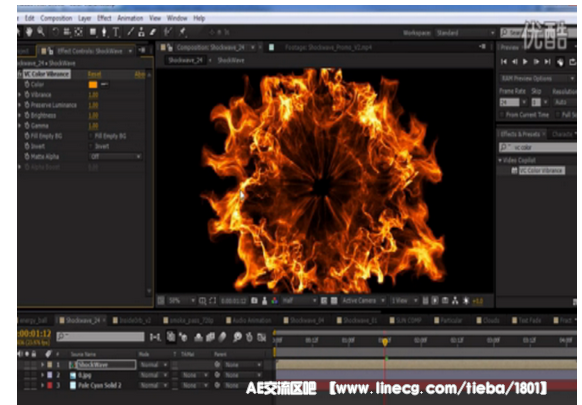Screen dimensions: 582x405
Task: Click the Effects & Presets search field
Action: click(537, 147)
